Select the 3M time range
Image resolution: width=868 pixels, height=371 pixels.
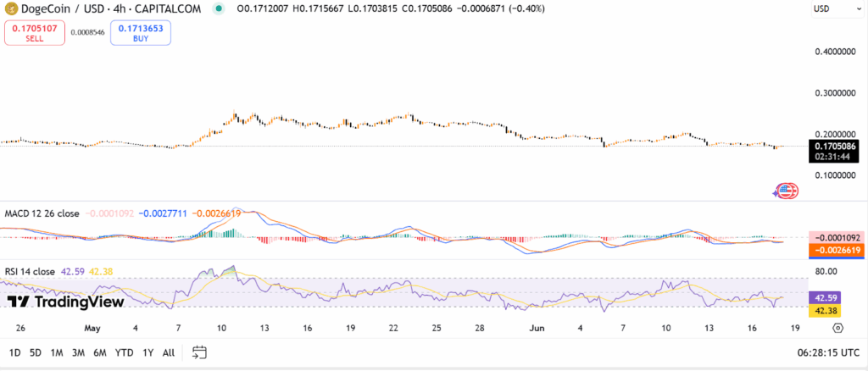(x=78, y=352)
